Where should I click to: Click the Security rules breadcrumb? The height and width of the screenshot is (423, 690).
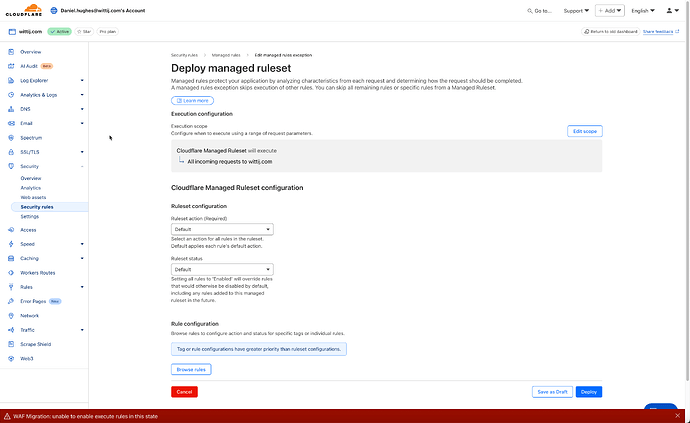(184, 55)
